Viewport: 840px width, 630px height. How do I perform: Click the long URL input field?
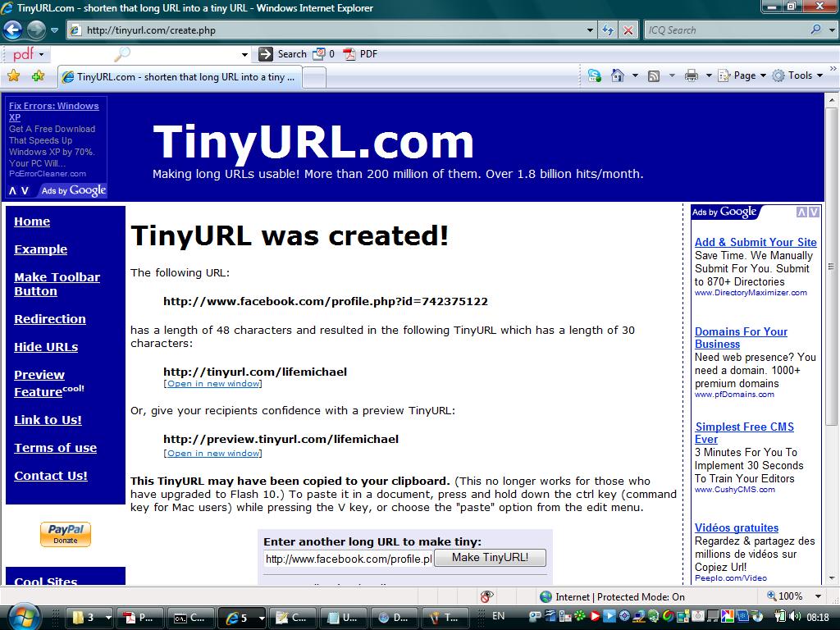tap(348, 559)
